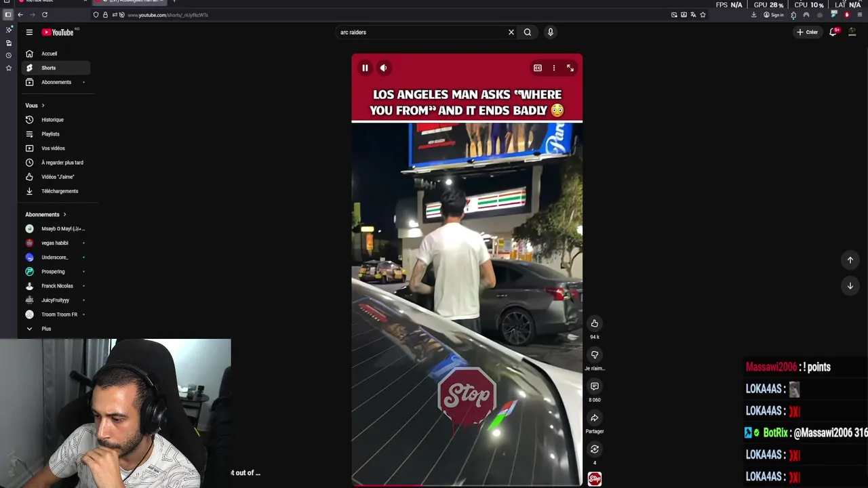Pause the Short video

(365, 68)
